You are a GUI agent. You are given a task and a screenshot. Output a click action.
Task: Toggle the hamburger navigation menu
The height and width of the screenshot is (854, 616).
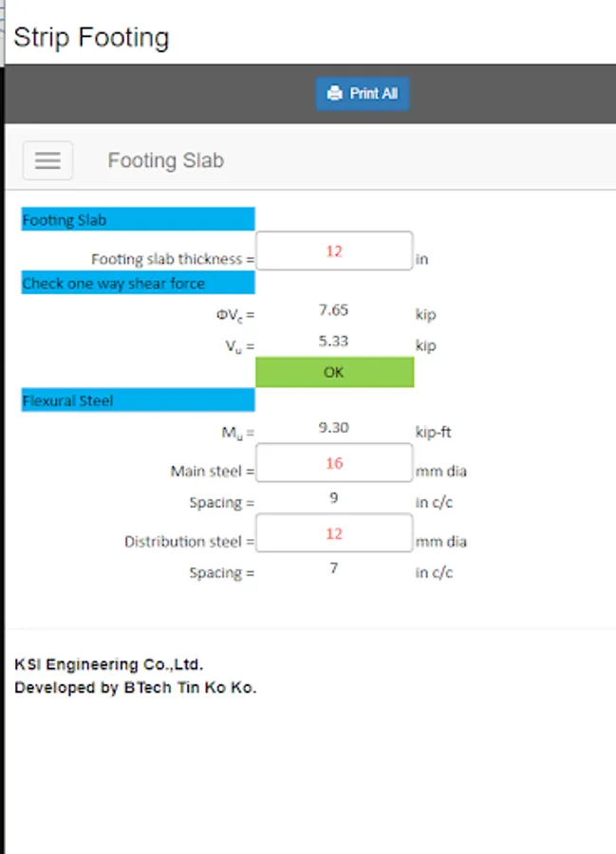pyautogui.click(x=47, y=160)
